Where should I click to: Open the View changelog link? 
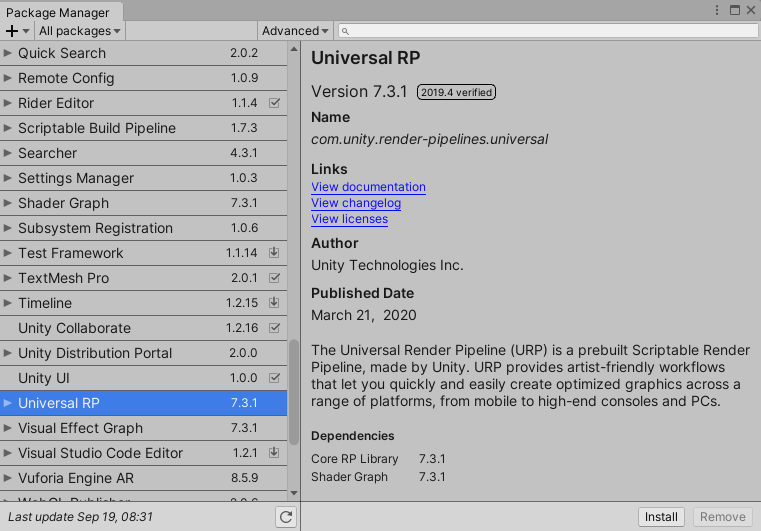coord(356,203)
